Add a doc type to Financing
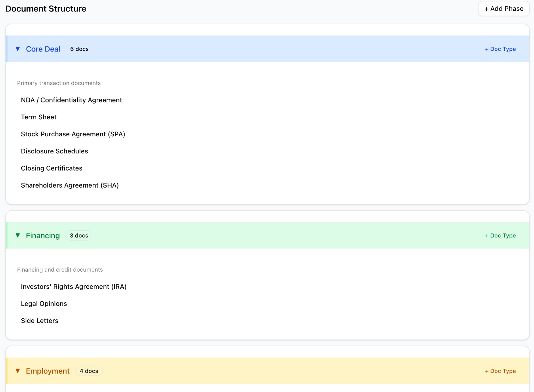This screenshot has height=392, width=534. (500, 235)
